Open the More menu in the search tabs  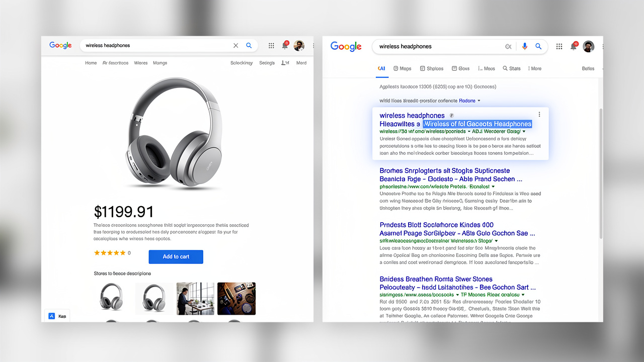[x=534, y=68]
